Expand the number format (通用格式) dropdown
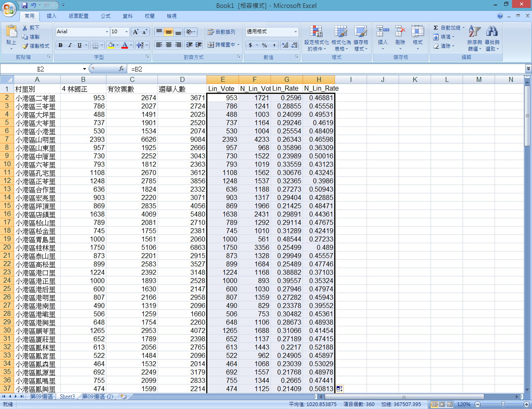The image size is (532, 409). [x=296, y=32]
